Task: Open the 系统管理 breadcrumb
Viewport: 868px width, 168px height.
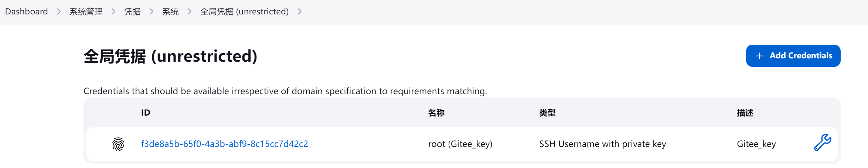Action: pyautogui.click(x=86, y=12)
